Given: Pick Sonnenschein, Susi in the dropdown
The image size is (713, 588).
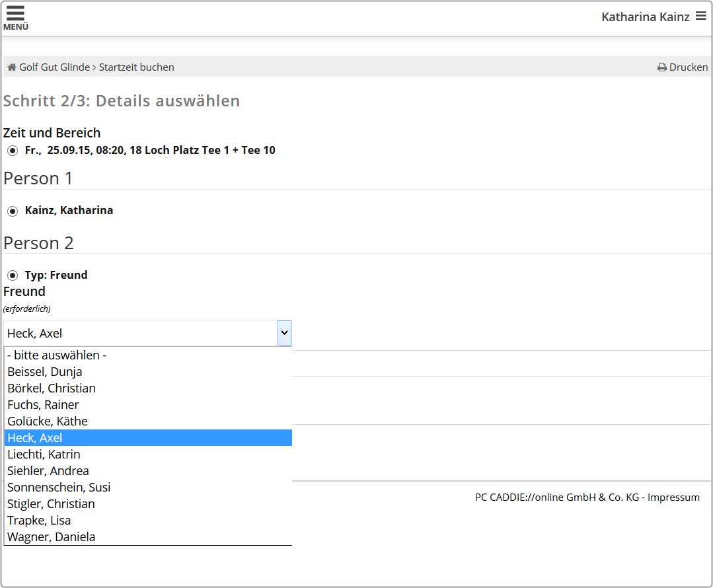Looking at the screenshot, I should pyautogui.click(x=59, y=488).
